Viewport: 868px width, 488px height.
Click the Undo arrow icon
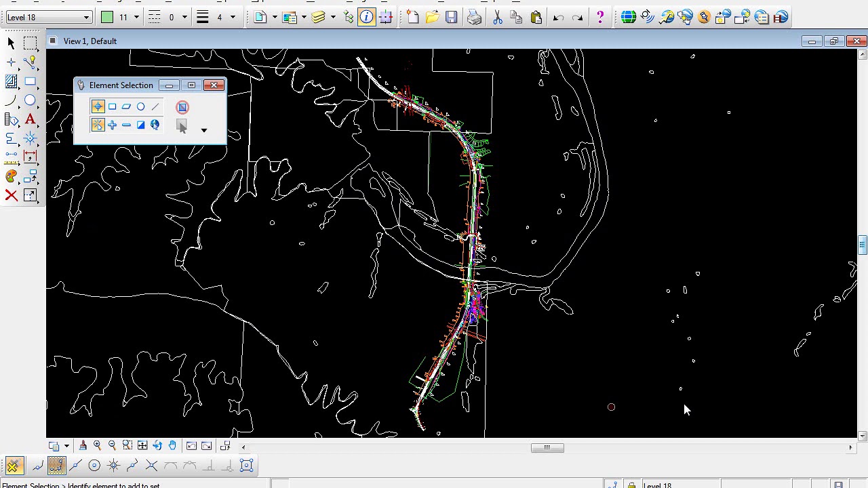(x=558, y=17)
